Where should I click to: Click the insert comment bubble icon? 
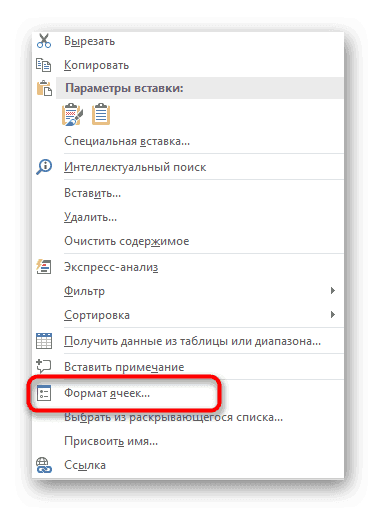pyautogui.click(x=44, y=366)
